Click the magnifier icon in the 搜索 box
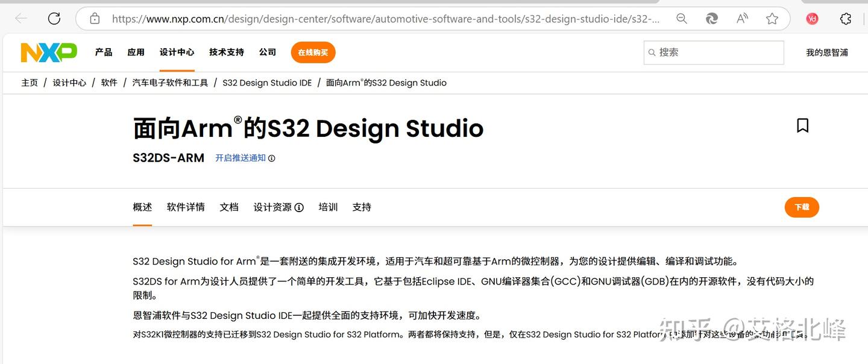Screen dimensions: 868x364 tap(652, 52)
